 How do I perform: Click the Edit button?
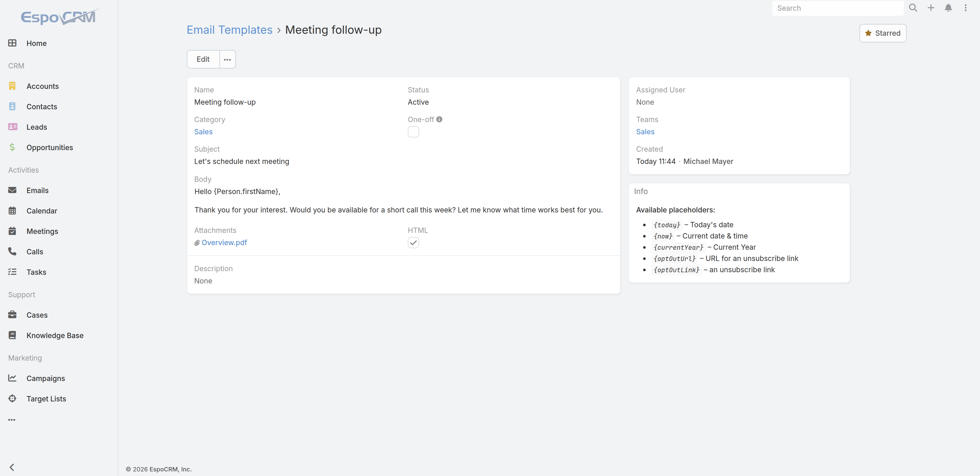click(x=203, y=59)
